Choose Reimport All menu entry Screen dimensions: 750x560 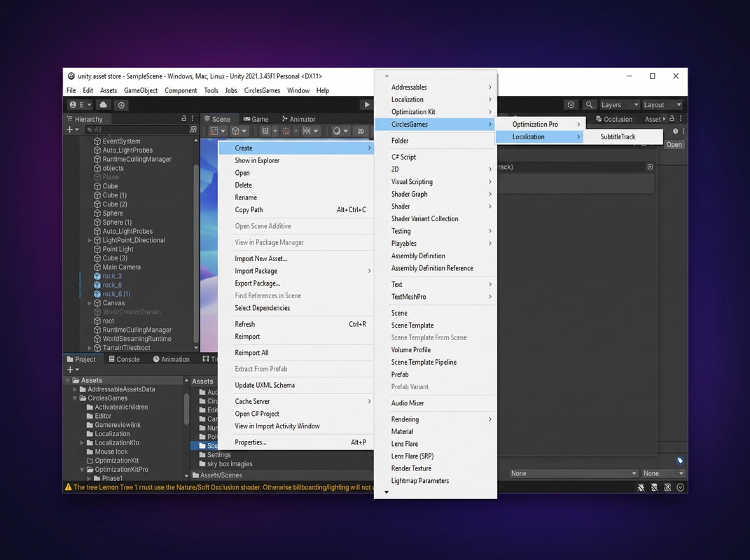(296, 353)
